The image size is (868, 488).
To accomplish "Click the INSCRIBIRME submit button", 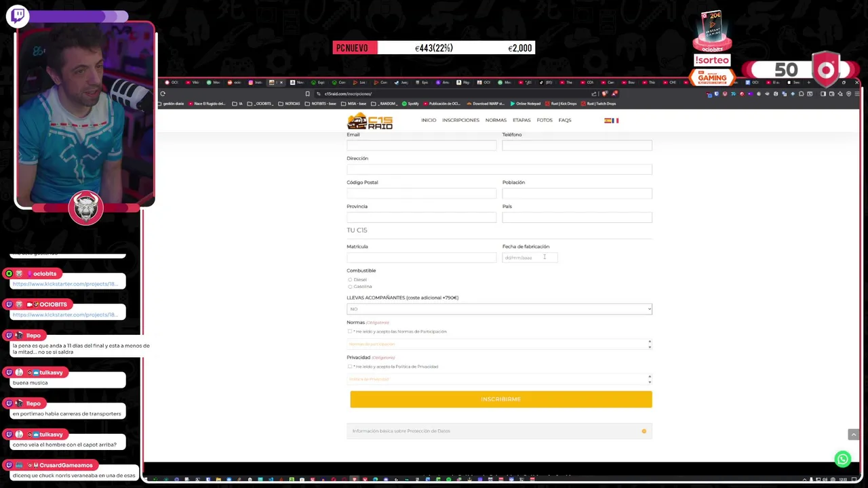I will (501, 399).
